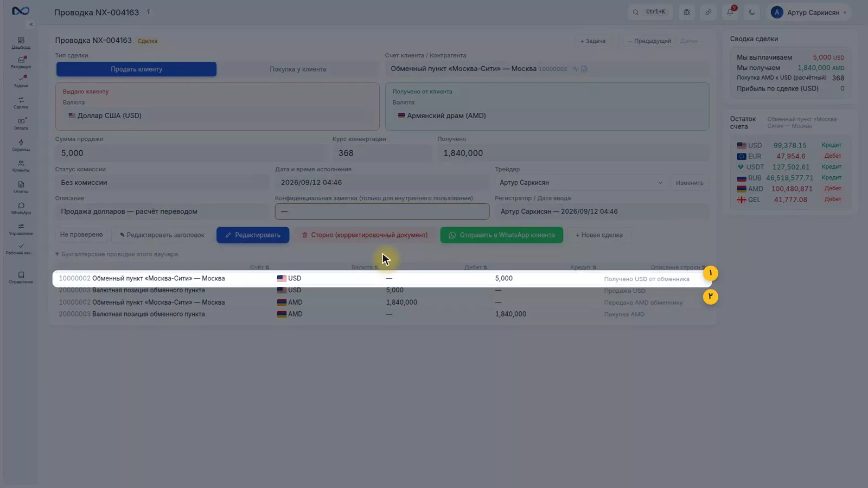Sort table by Дебет column header
868x488 pixels.
pyautogui.click(x=476, y=267)
